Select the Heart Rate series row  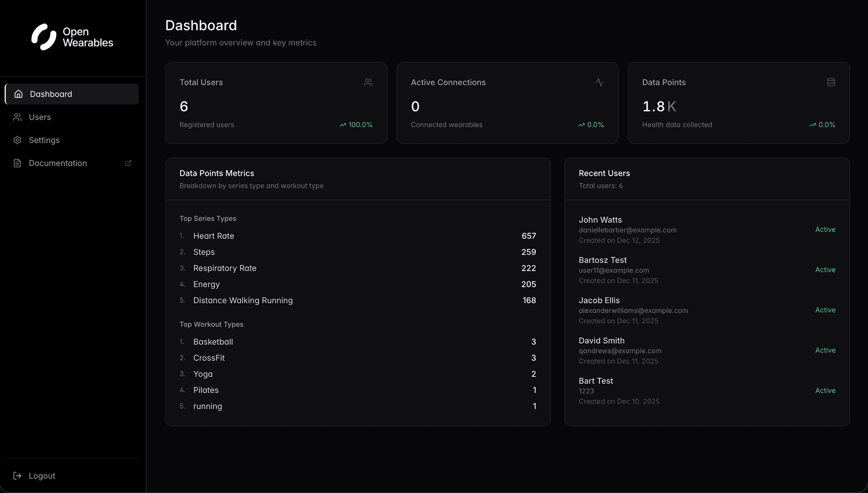[x=214, y=236]
